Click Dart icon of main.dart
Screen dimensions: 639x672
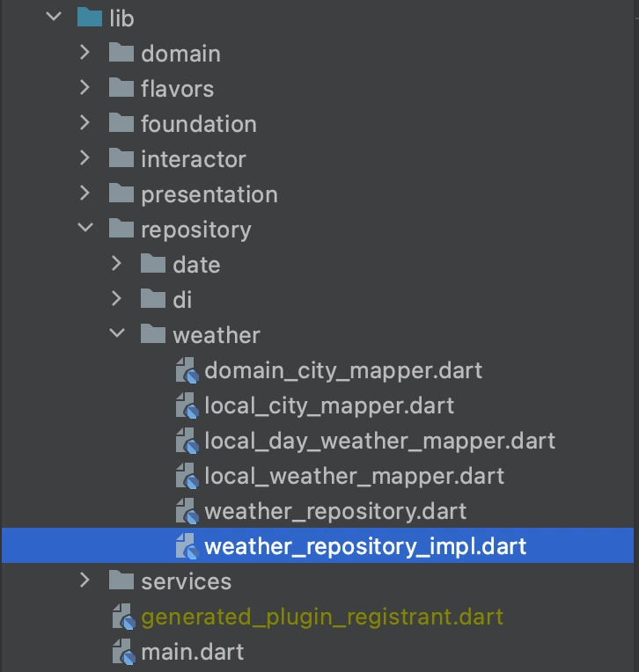click(x=123, y=652)
